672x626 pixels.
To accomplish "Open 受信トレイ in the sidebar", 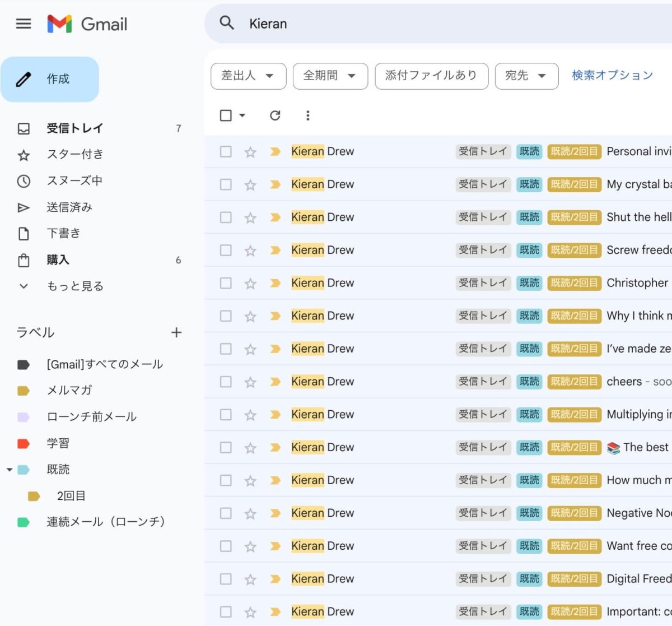I will (x=74, y=128).
